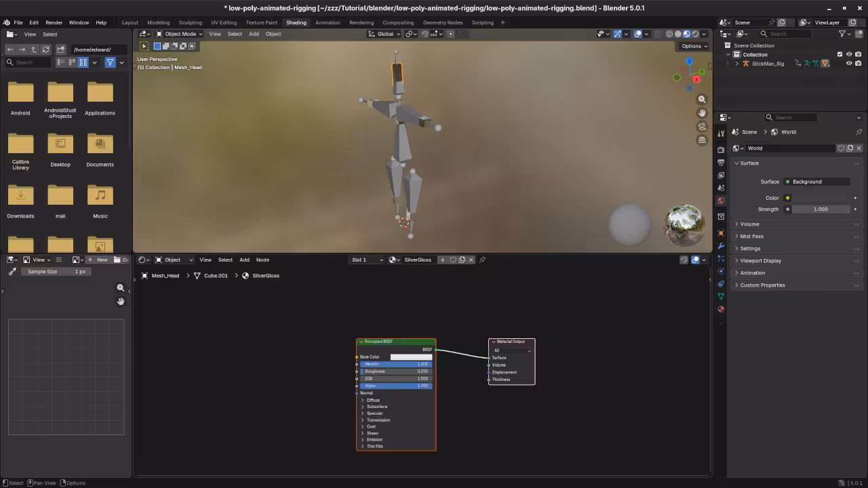Enable Material Preview viewport shading mode
Screen dimensions: 868x488
point(686,34)
